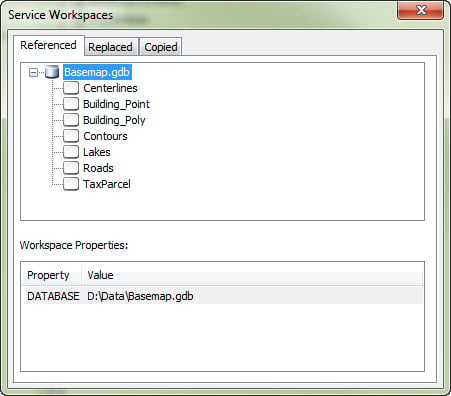
Task: Select the Building_Poly layer name
Action: tap(114, 120)
